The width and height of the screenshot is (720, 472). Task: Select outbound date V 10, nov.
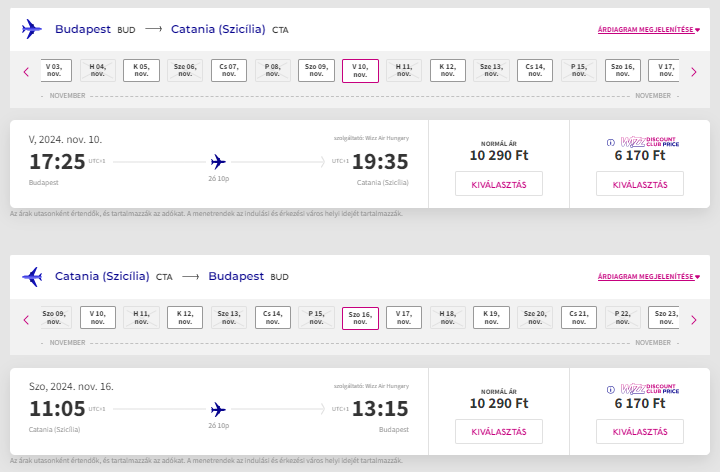click(360, 70)
